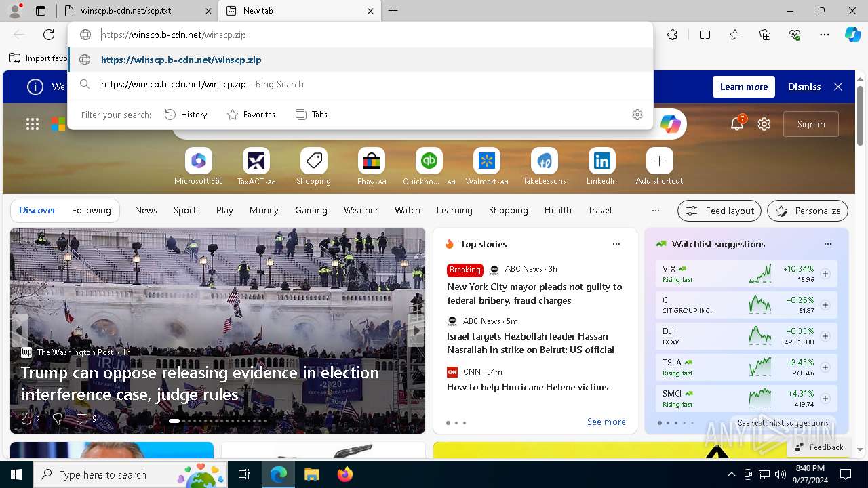Open the Feed layout dropdown
Image resolution: width=868 pixels, height=488 pixels.
point(719,211)
